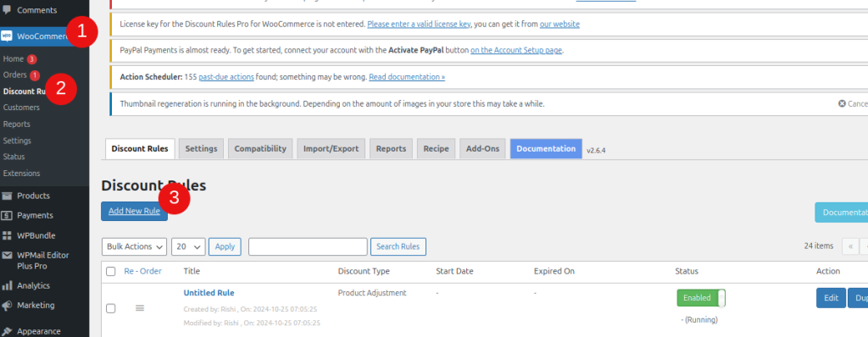This screenshot has width=868, height=337.
Task: Click the Discount Type column header
Action: (x=364, y=271)
